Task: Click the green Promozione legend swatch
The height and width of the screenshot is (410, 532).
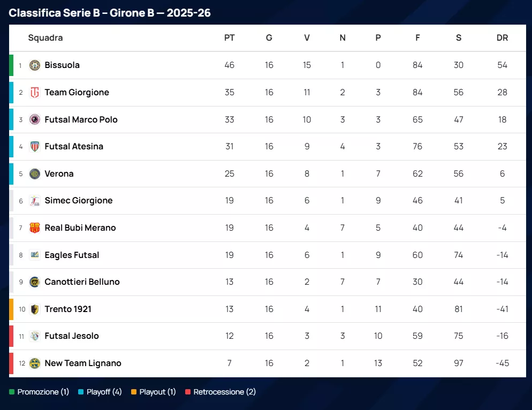Action: pyautogui.click(x=12, y=392)
